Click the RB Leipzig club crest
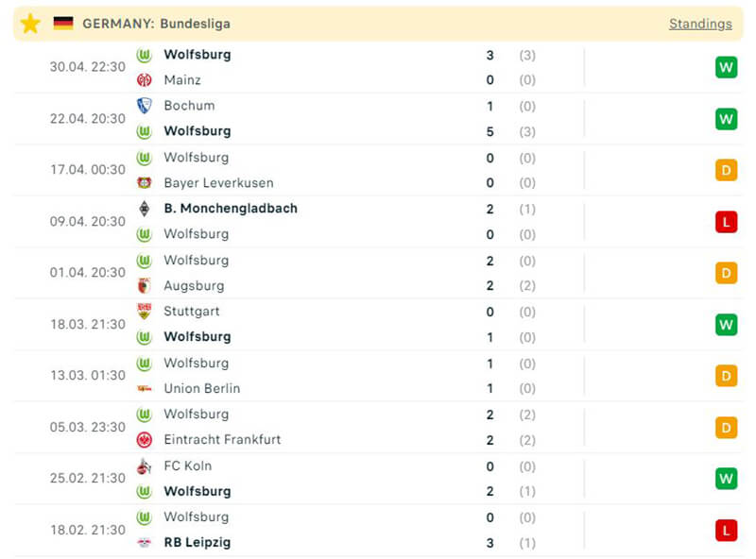Image resolution: width=756 pixels, height=559 pixels. coord(145,543)
